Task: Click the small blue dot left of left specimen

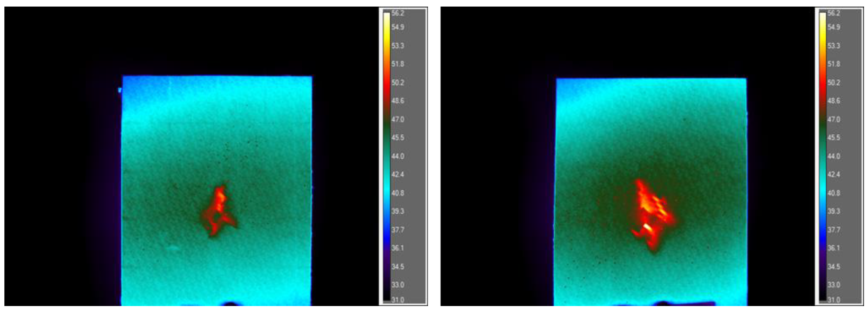Action: click(119, 90)
